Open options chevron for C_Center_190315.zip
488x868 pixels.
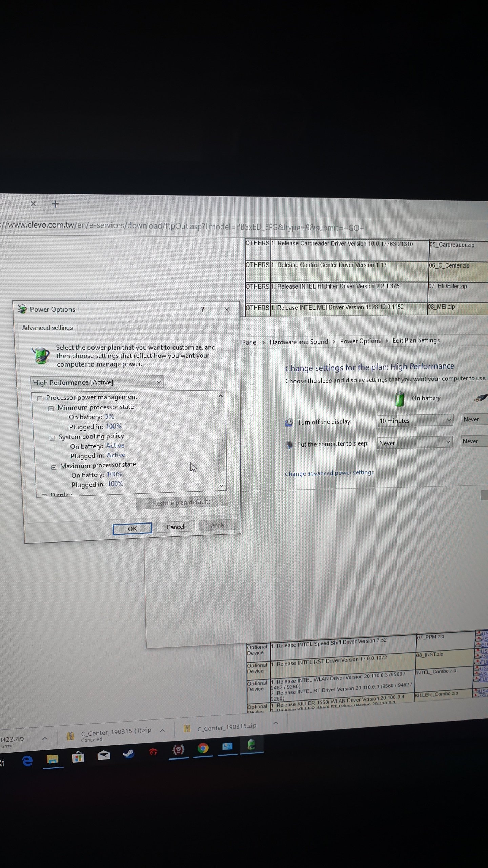[x=276, y=723]
